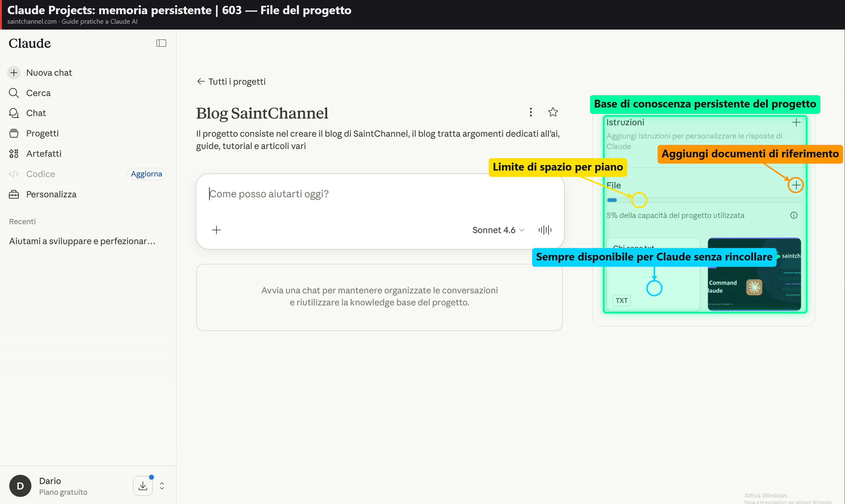Click the Dario user avatar

tap(20, 486)
